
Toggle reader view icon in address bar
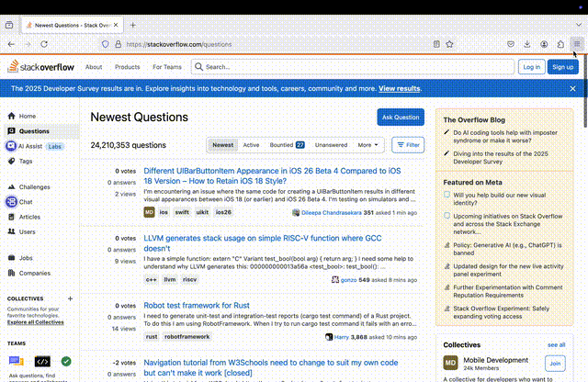(436, 44)
